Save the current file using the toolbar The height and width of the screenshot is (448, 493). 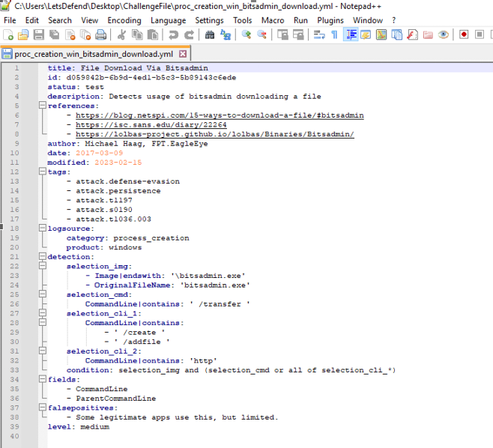(x=39, y=34)
